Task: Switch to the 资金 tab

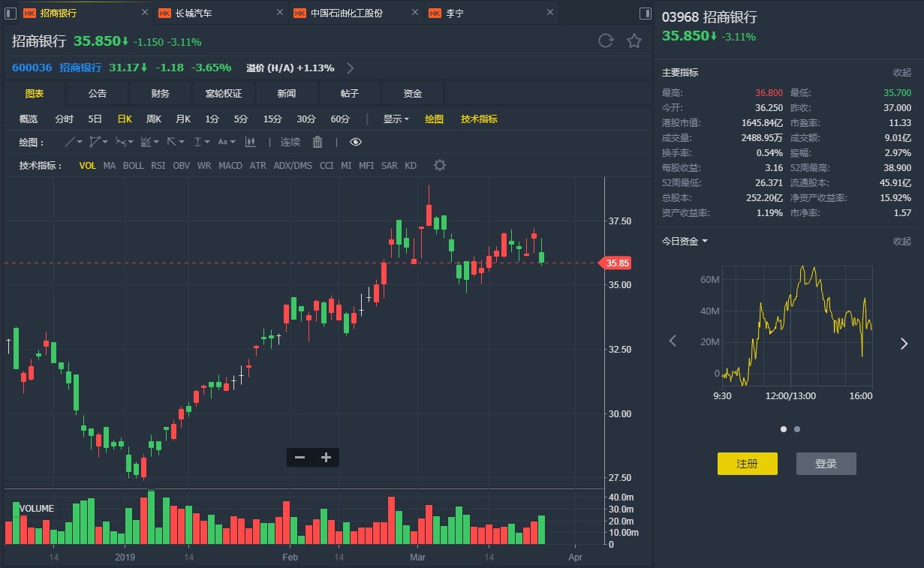Action: pyautogui.click(x=412, y=93)
